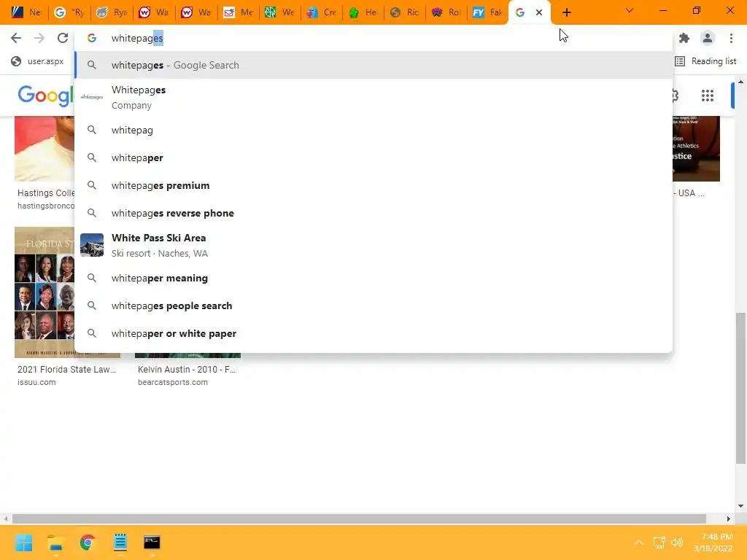Open the network status tray icon
Viewport: 747px width, 560px height.
tap(659, 542)
